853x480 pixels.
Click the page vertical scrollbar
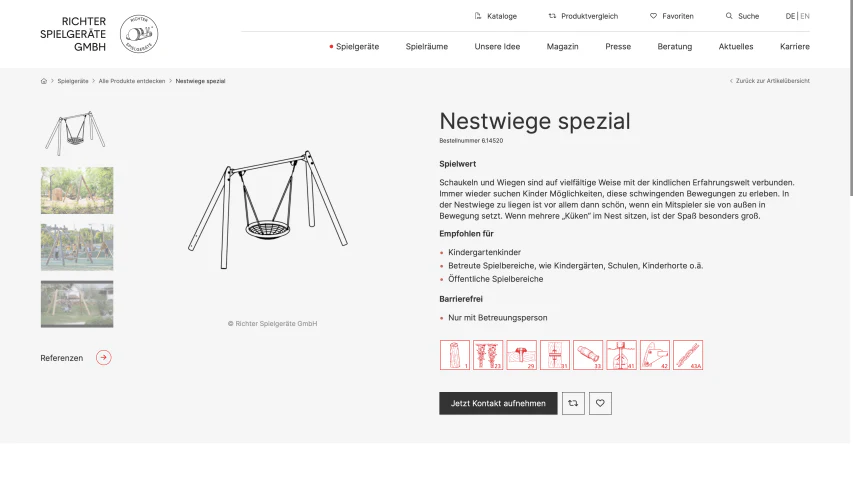[851, 98]
